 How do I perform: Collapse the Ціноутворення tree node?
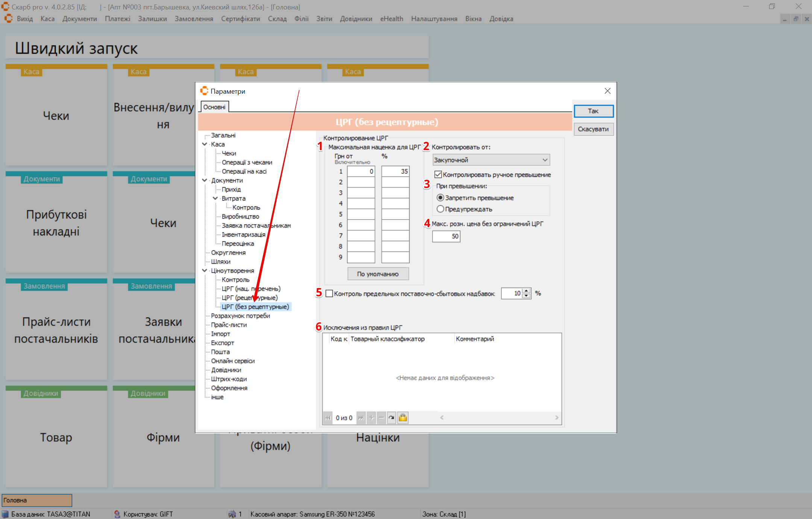coord(205,270)
